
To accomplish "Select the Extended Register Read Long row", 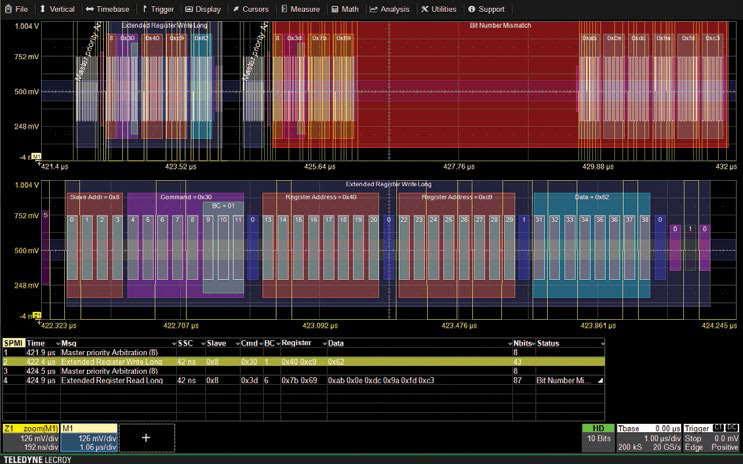I will click(x=303, y=380).
